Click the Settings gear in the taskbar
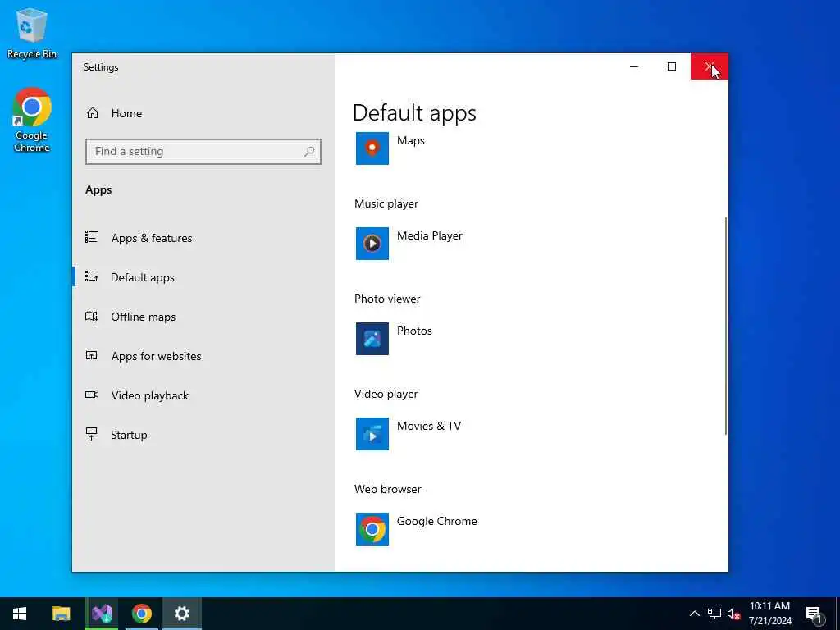The height and width of the screenshot is (630, 840). (x=182, y=614)
